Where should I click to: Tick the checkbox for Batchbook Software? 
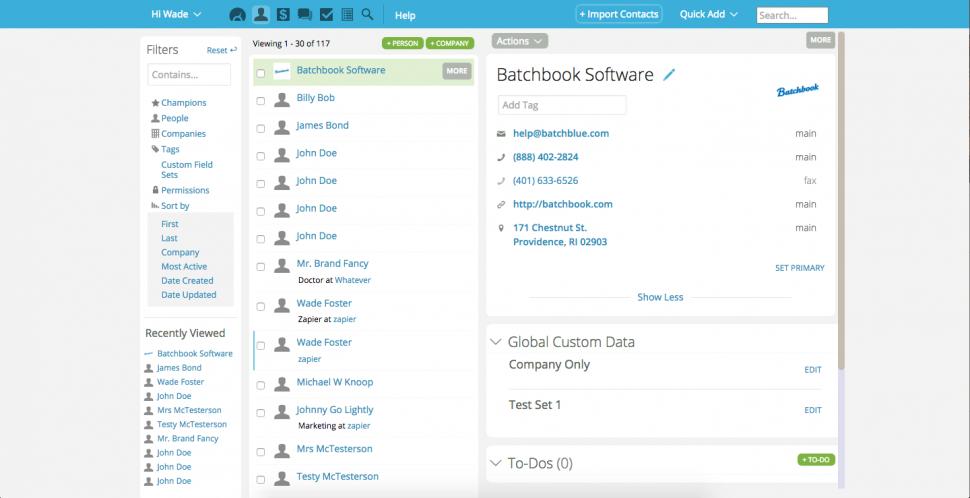tap(260, 73)
